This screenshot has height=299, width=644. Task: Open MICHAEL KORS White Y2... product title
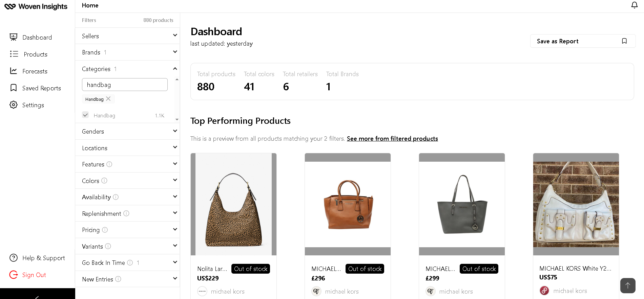point(576,268)
